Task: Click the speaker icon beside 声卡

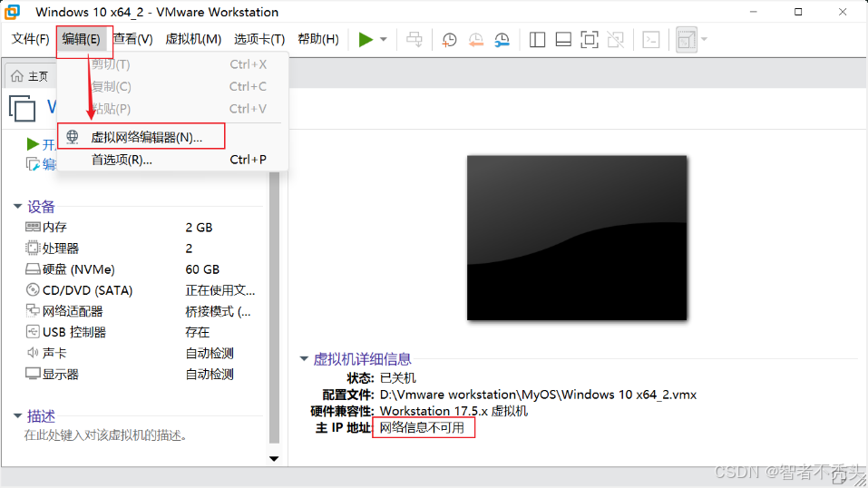Action: click(33, 352)
